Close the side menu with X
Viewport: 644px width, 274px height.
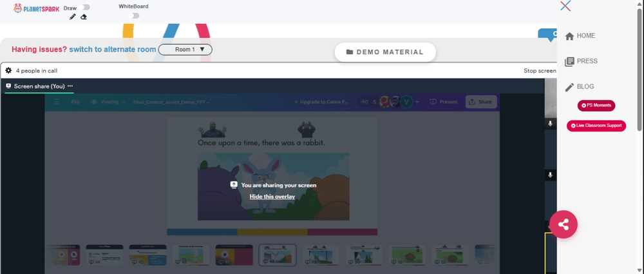[565, 6]
